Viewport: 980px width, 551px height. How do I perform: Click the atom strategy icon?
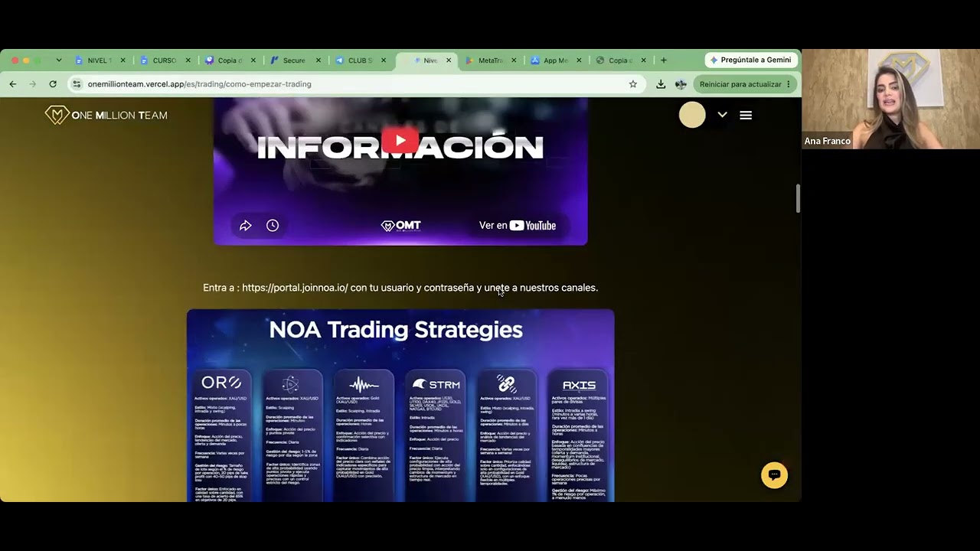pos(290,383)
